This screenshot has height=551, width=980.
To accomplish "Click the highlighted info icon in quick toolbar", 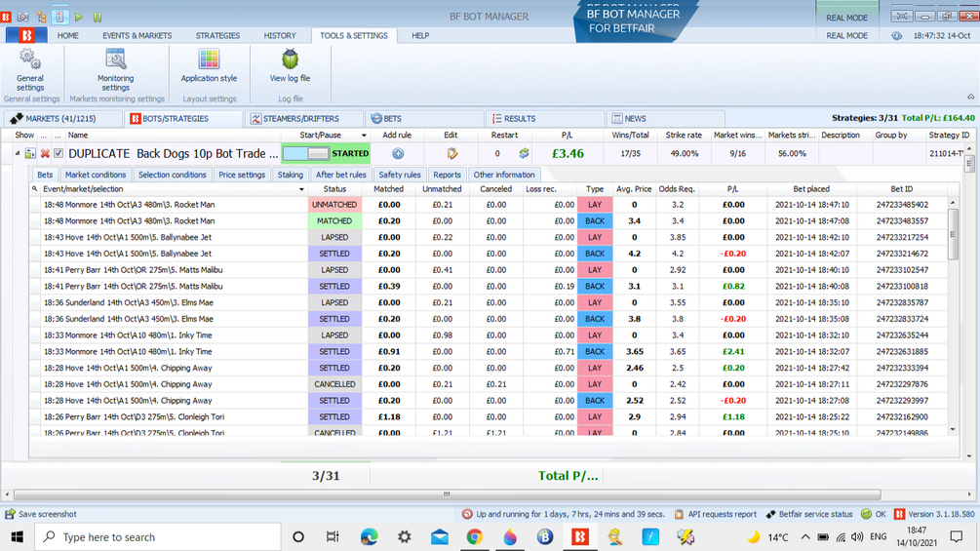I will point(60,17).
